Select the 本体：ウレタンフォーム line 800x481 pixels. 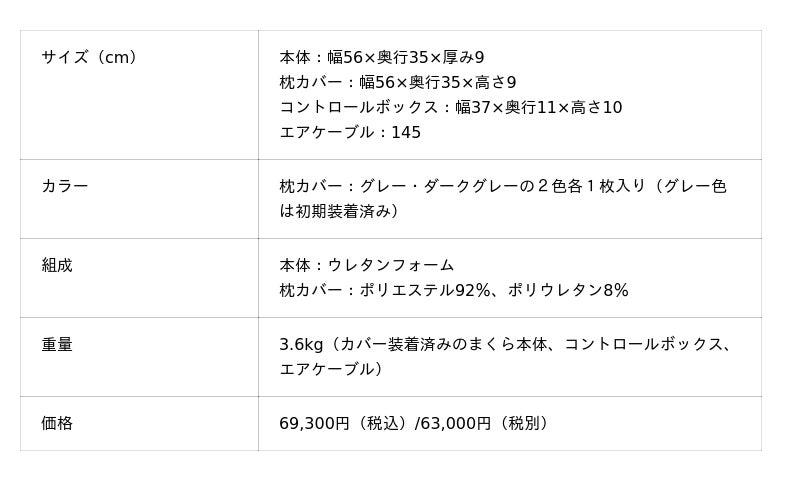point(366,265)
